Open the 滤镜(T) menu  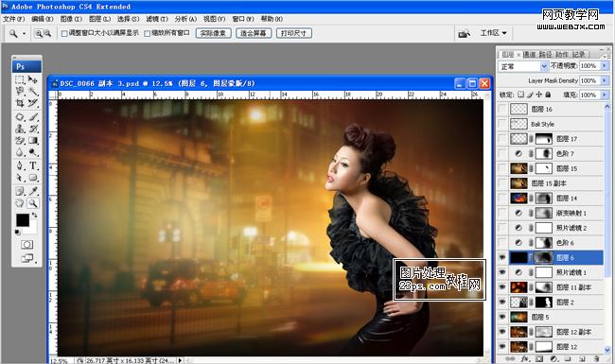pyautogui.click(x=157, y=19)
